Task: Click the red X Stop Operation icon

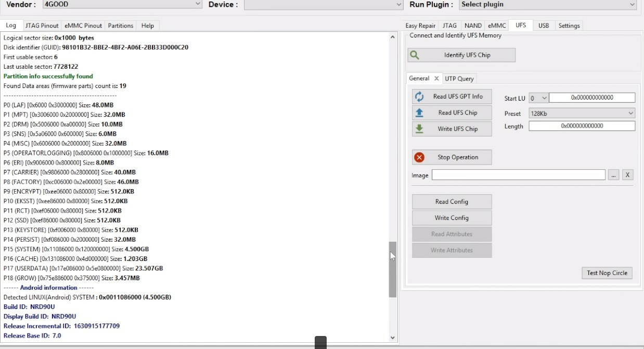Action: point(419,157)
